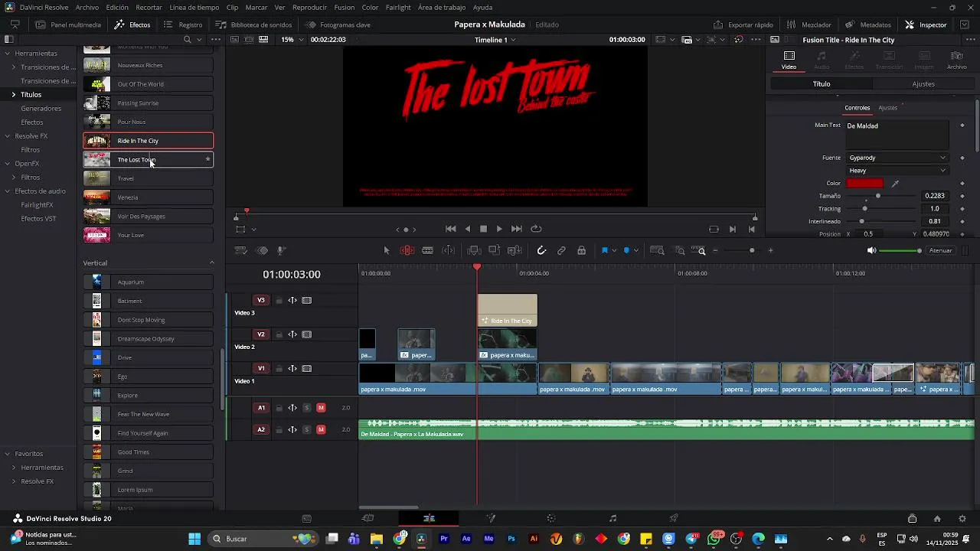980x551 pixels.
Task: Search the effects library magnifier icon
Action: coord(188,40)
